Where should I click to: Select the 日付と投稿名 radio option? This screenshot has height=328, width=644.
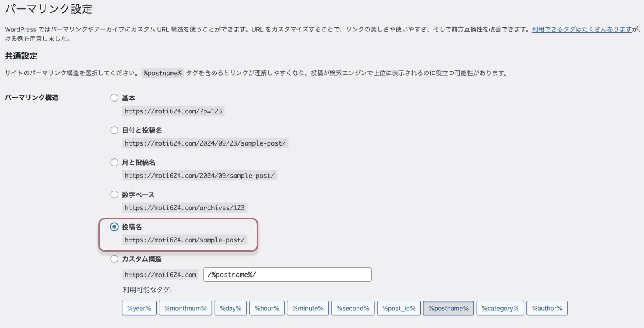[x=114, y=130]
